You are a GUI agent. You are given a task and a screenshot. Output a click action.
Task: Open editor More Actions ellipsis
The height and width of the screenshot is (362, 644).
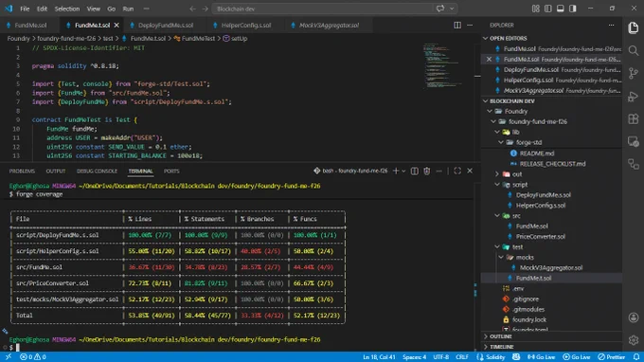pos(470,25)
